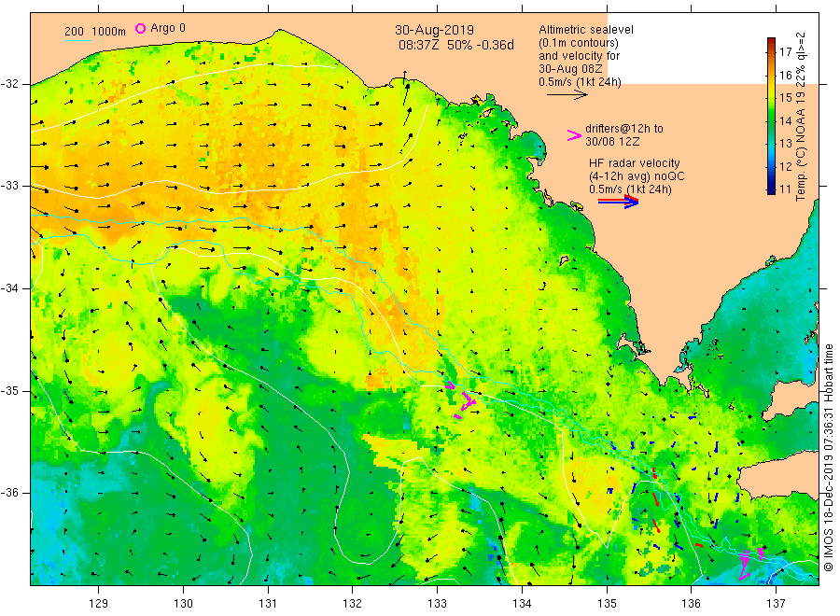Click the '200 1000m' depth legend text
840x616 pixels.
(x=95, y=32)
